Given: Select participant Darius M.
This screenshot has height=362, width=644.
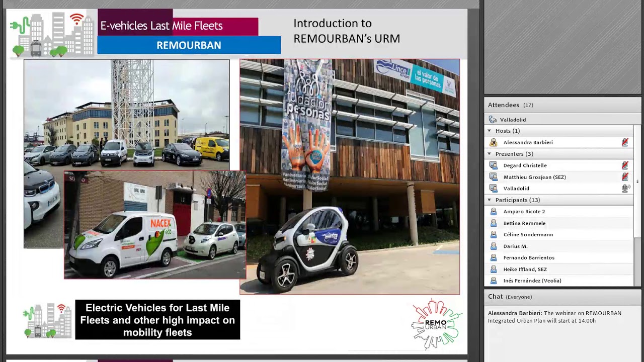Looking at the screenshot, I should (515, 246).
